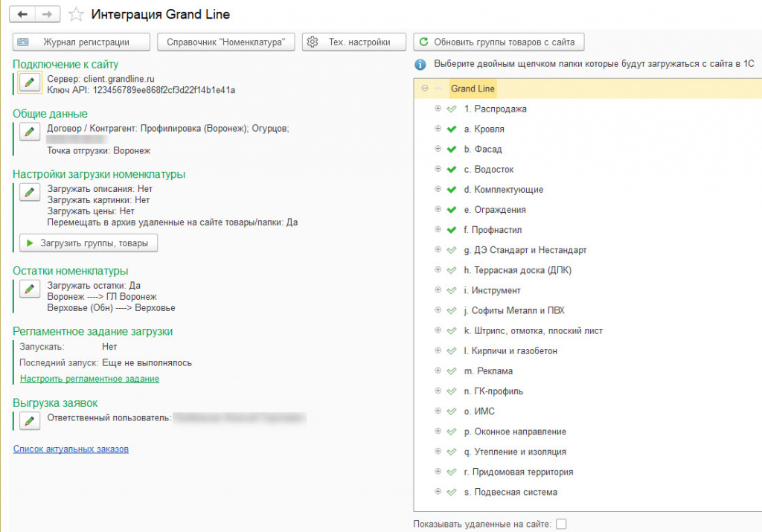The width and height of the screenshot is (762, 532).
Task: Open Журнал регистрации
Action: 82,42
